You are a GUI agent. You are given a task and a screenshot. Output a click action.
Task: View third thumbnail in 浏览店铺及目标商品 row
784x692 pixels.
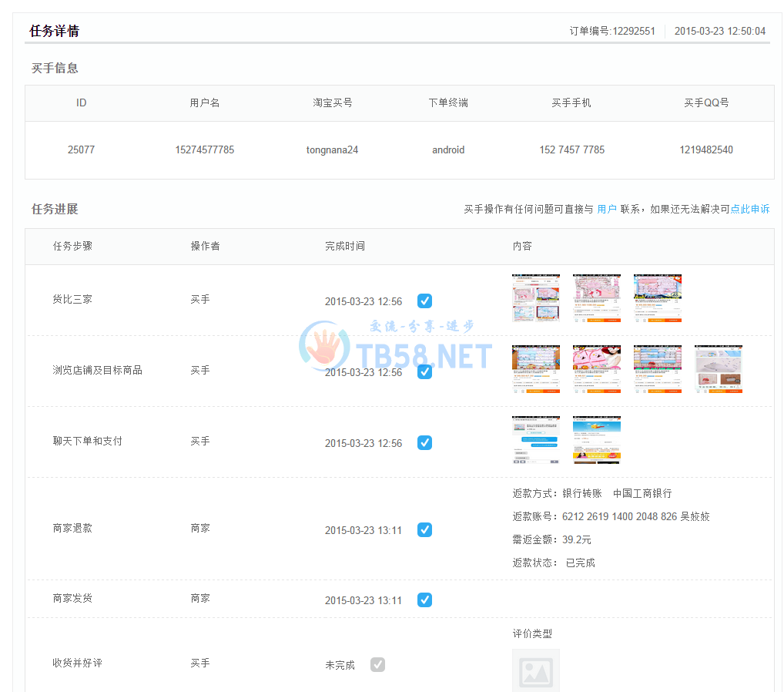tap(657, 369)
